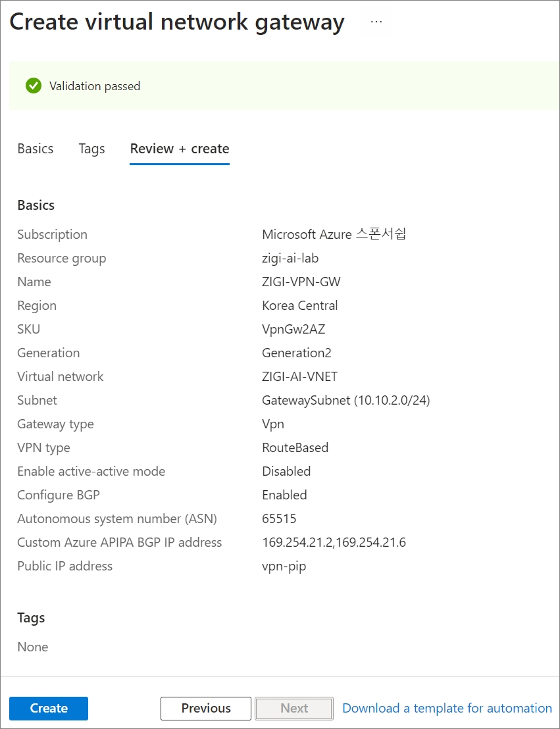Select the vpn-pip public IP value
Image resolution: width=560 pixels, height=729 pixels.
284,566
